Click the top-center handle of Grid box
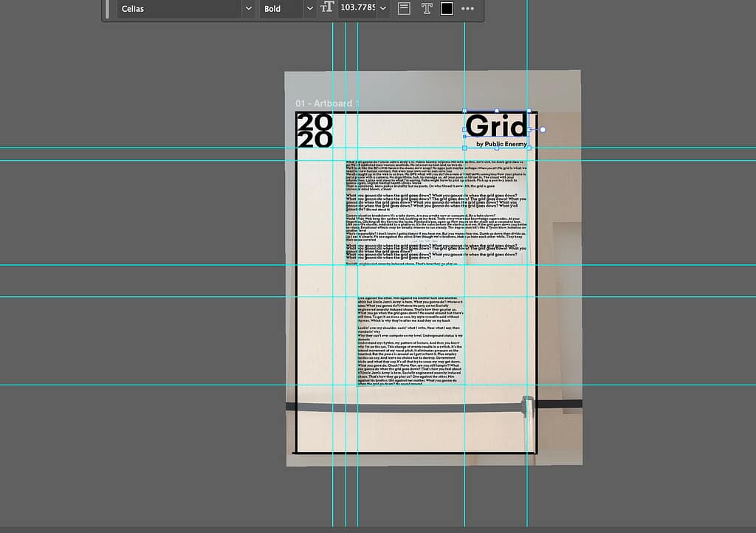756x533 pixels. point(496,111)
